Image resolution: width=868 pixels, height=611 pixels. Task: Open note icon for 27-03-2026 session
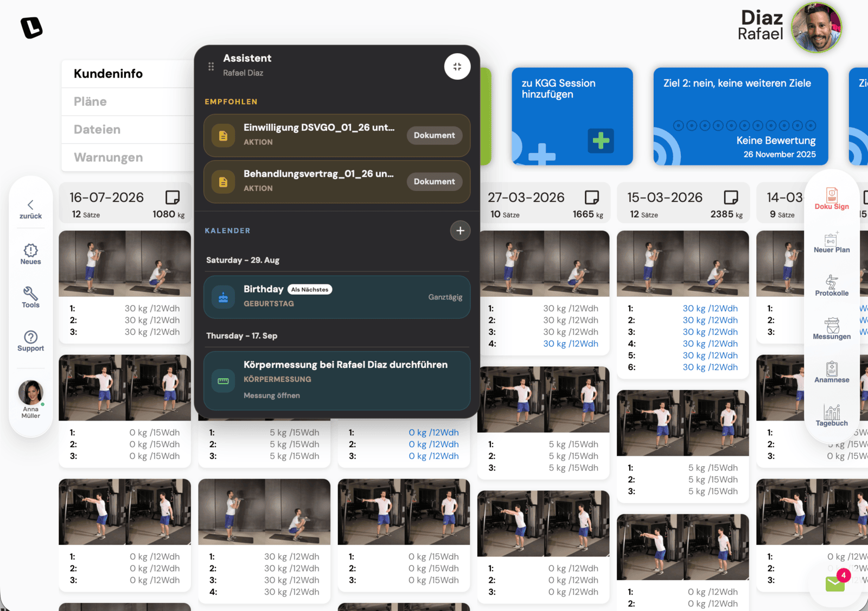coord(592,197)
